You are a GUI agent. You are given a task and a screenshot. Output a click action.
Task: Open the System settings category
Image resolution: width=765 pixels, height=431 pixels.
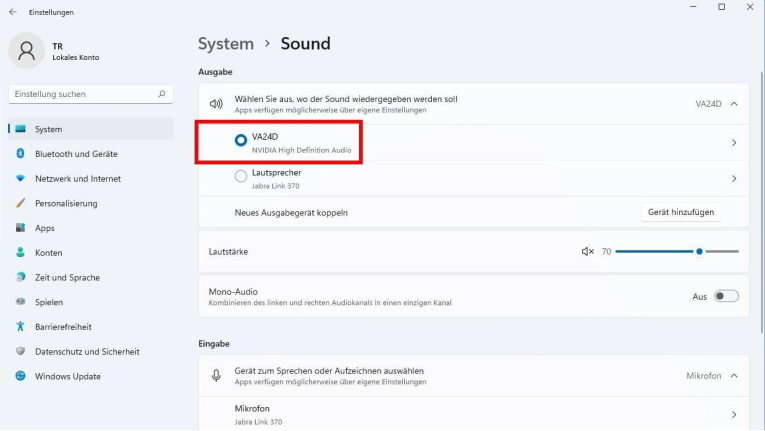click(x=91, y=129)
